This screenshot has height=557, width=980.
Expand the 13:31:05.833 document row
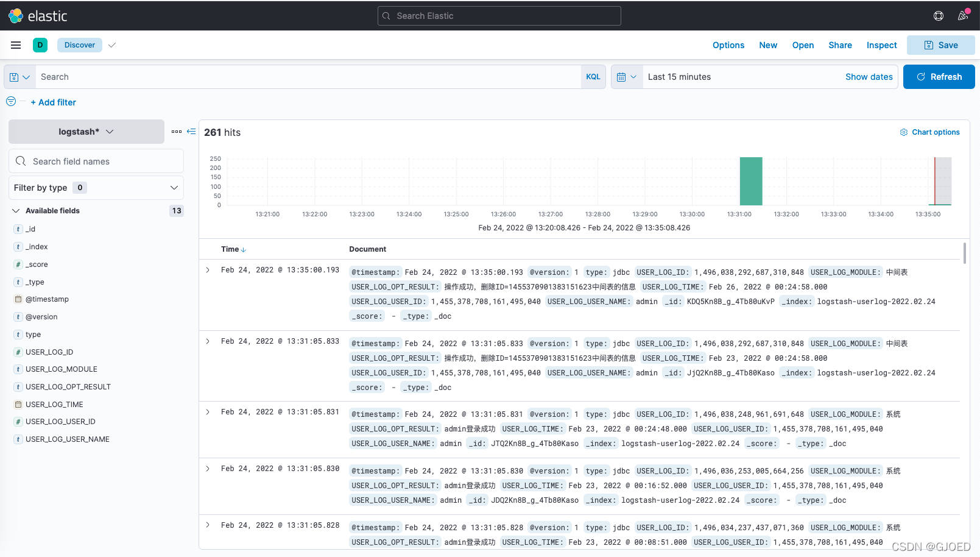coord(208,341)
